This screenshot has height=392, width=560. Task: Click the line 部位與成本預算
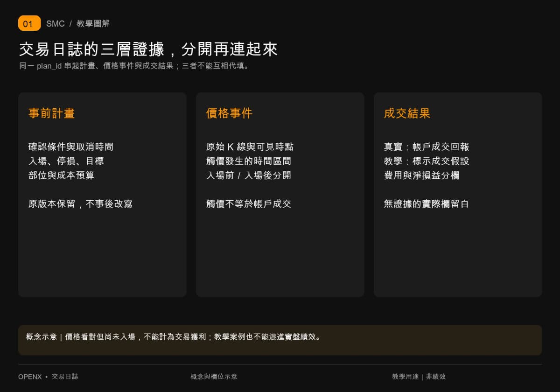(62, 175)
